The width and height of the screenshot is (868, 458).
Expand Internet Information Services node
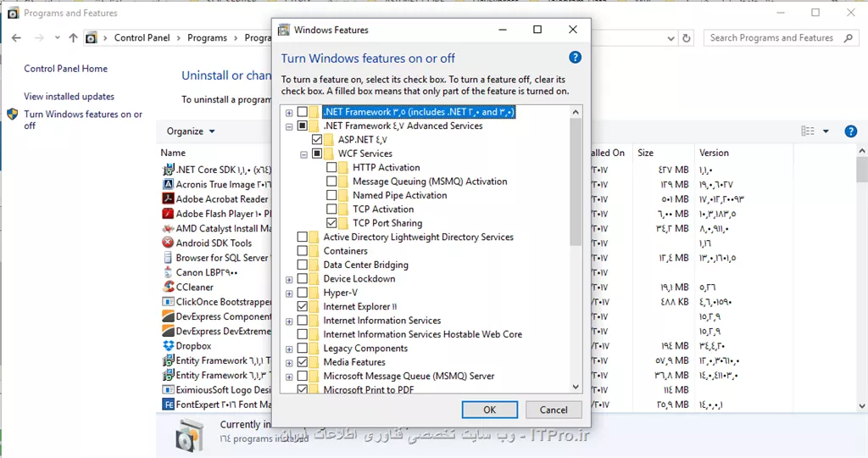(289, 321)
